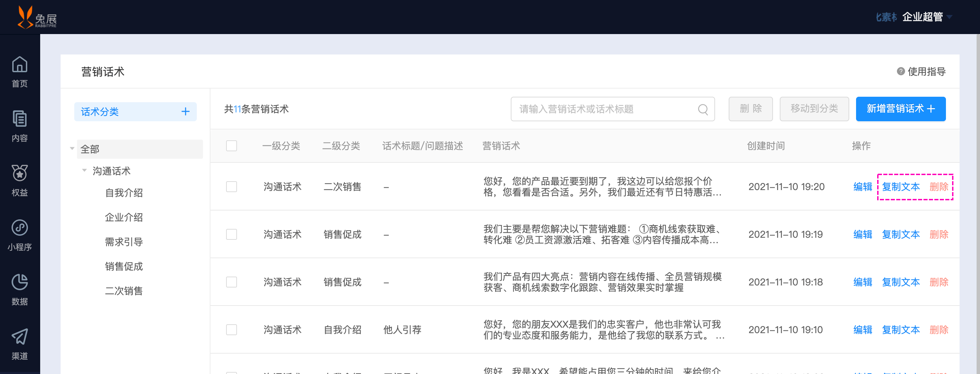Check the row created at 2021-11-10 19:18

231,282
